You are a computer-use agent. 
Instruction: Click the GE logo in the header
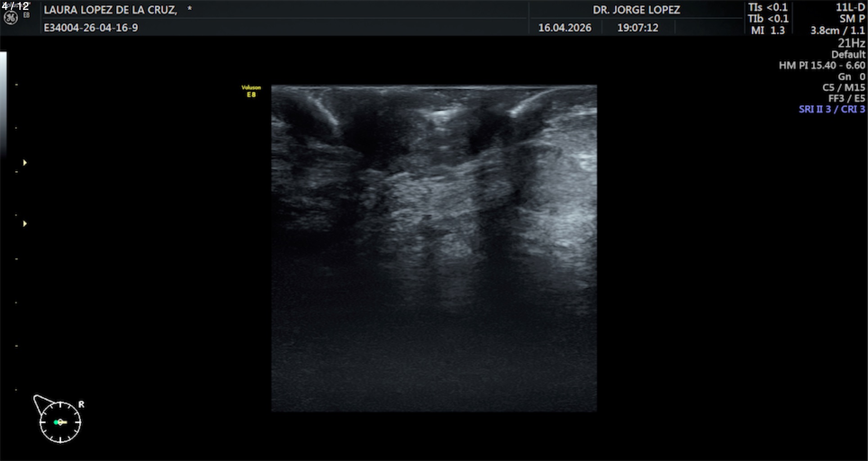tap(11, 18)
